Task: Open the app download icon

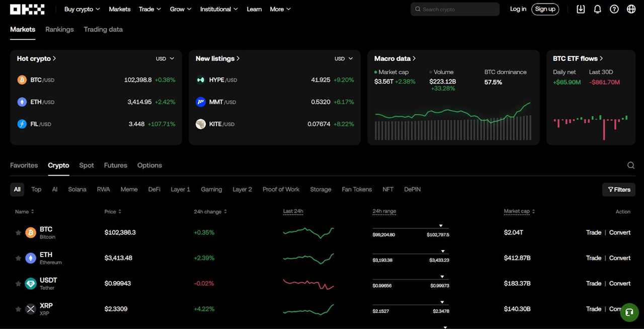Action: [x=580, y=9]
